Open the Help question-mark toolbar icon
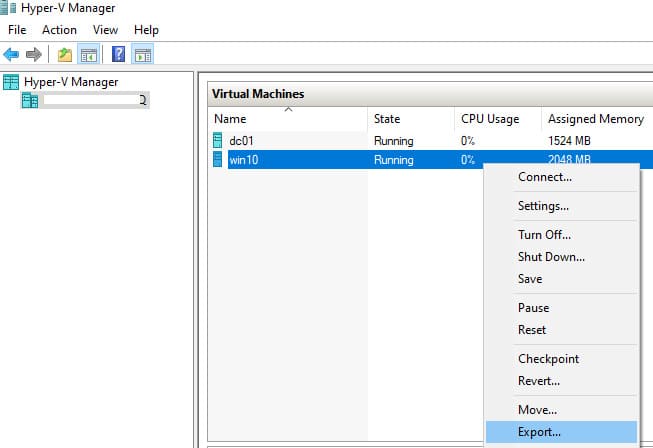This screenshot has height=448, width=653. pyautogui.click(x=119, y=54)
